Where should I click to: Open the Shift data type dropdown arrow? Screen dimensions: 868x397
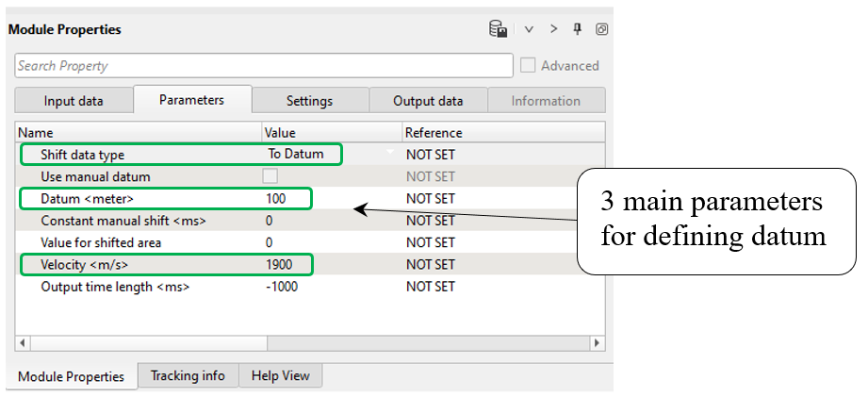[391, 152]
